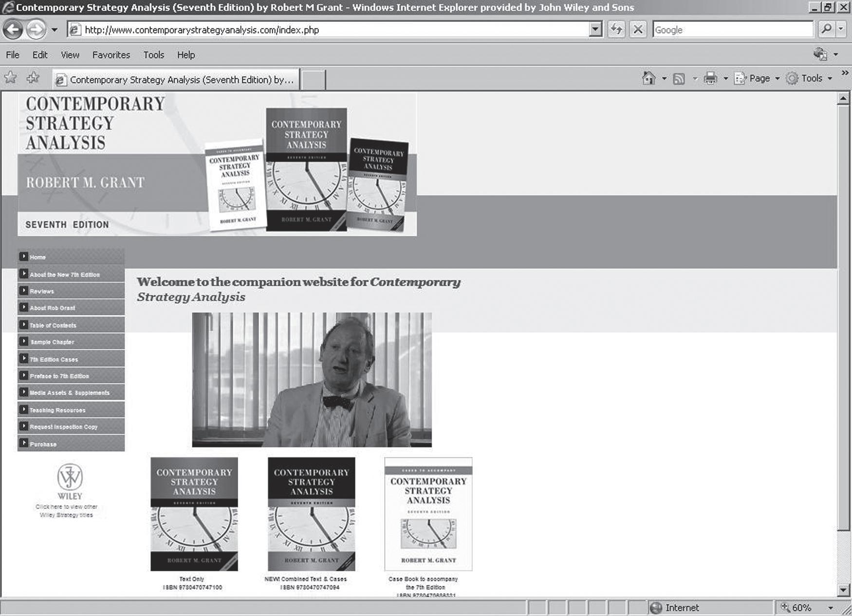Show more command bar items chevron
This screenshot has width=852, height=616.
(x=845, y=73)
